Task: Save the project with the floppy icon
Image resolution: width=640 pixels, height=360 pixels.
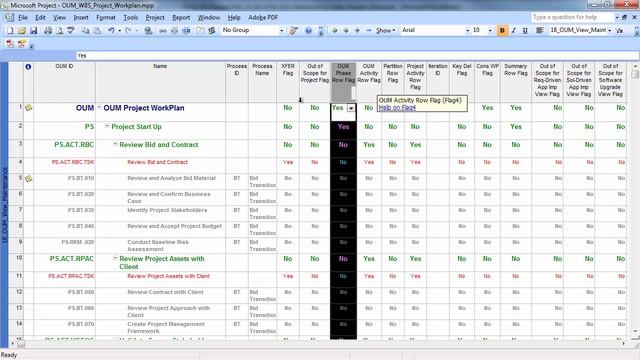Action: [33, 31]
